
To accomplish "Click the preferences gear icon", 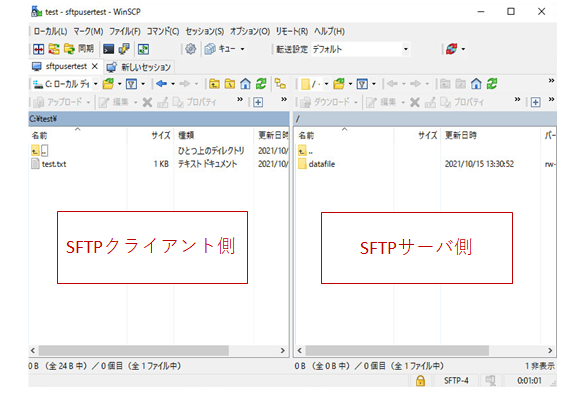I will (x=190, y=49).
